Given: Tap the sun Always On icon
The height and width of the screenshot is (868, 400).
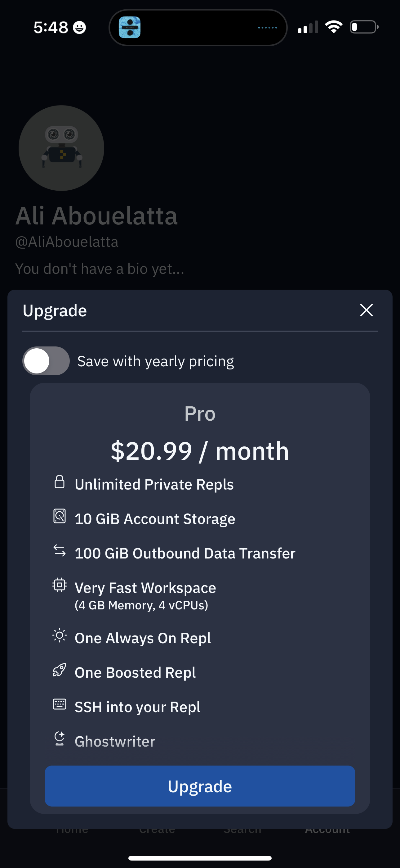Looking at the screenshot, I should click(x=60, y=635).
